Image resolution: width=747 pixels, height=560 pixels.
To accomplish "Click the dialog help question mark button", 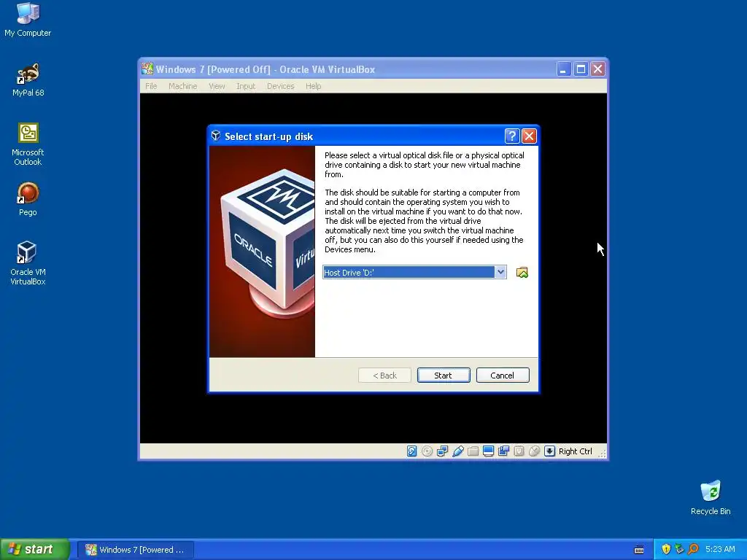I will [511, 136].
